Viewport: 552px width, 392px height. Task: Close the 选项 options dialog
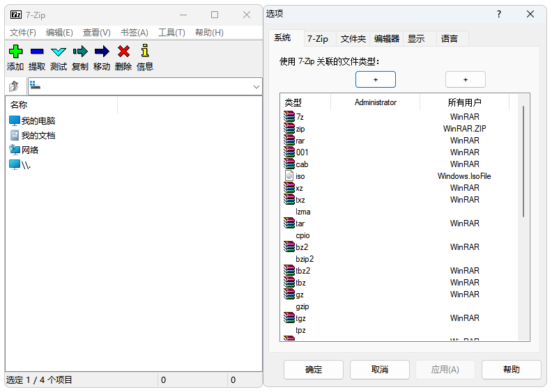530,14
